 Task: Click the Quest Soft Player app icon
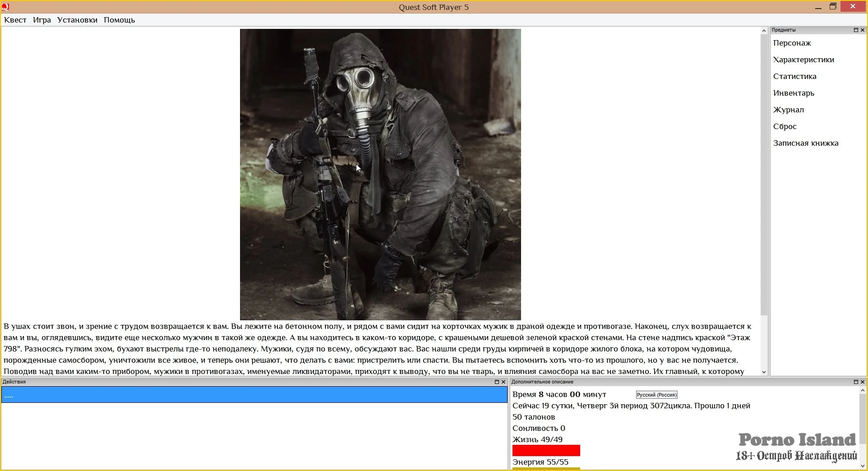(5, 7)
